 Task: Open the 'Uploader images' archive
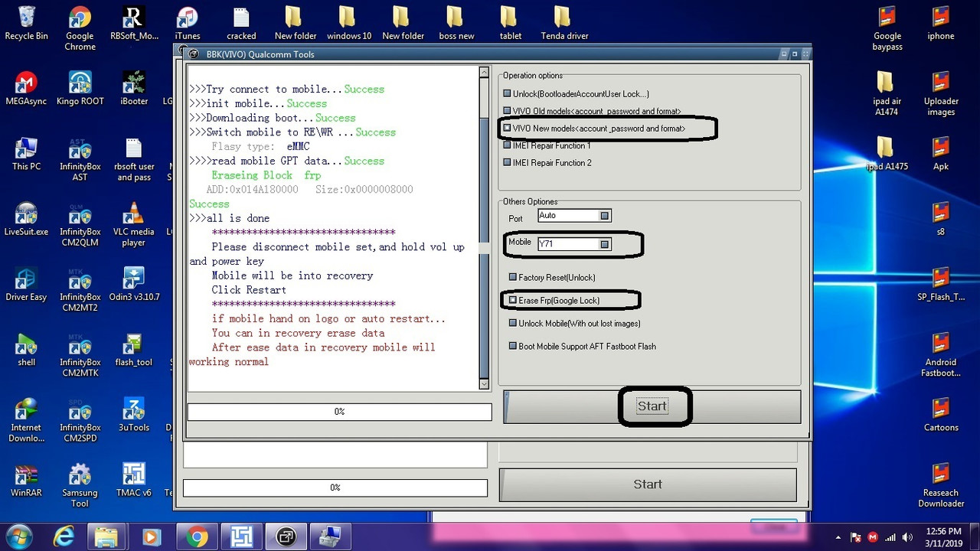click(941, 93)
